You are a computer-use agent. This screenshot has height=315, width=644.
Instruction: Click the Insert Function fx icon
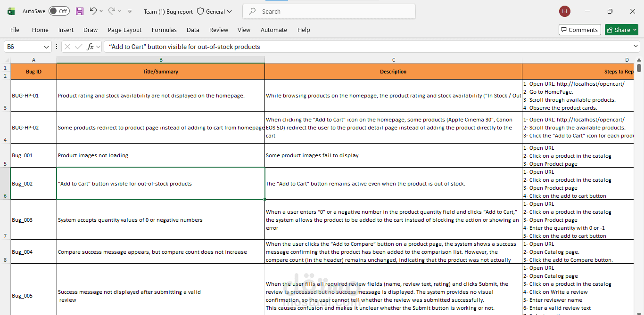[x=90, y=47]
